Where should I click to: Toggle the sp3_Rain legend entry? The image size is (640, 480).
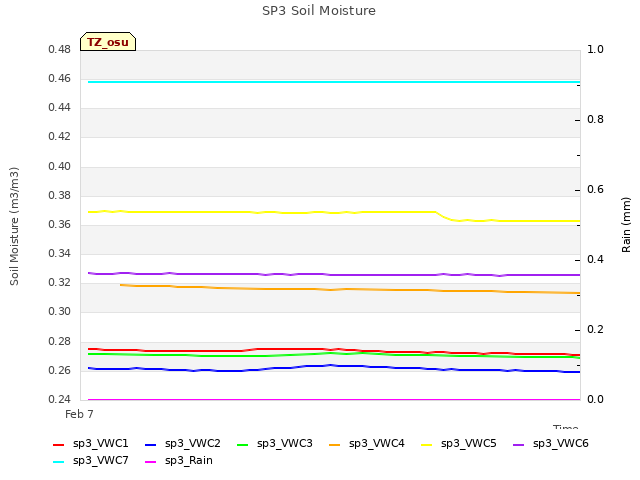[x=179, y=461]
